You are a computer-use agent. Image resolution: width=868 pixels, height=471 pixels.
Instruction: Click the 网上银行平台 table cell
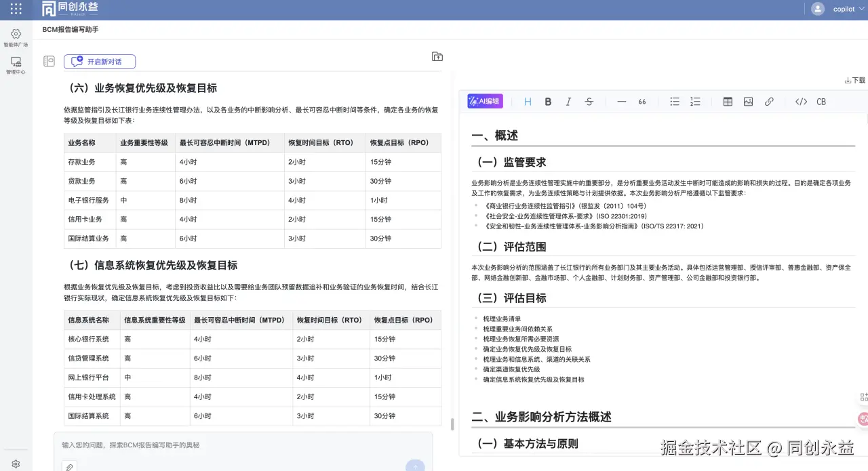[x=92, y=377]
